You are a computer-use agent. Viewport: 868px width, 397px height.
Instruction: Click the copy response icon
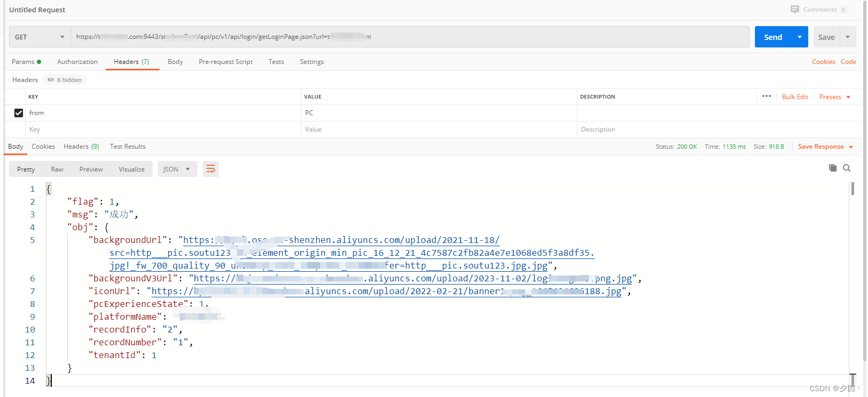point(832,168)
